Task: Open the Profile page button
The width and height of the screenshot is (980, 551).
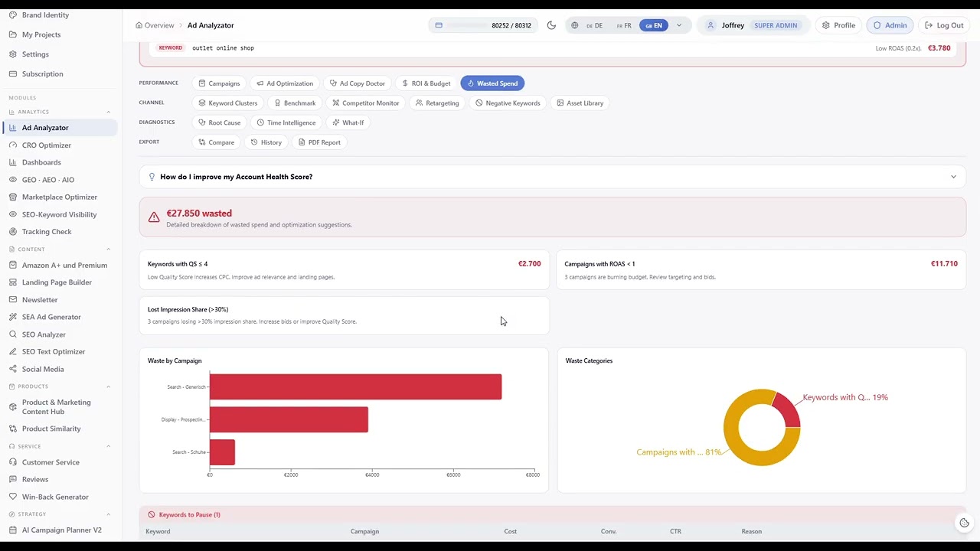Action: [x=838, y=25]
